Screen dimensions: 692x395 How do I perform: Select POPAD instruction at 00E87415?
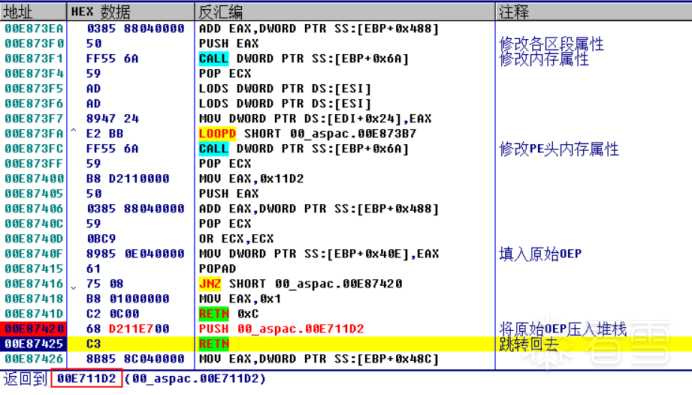tap(218, 269)
